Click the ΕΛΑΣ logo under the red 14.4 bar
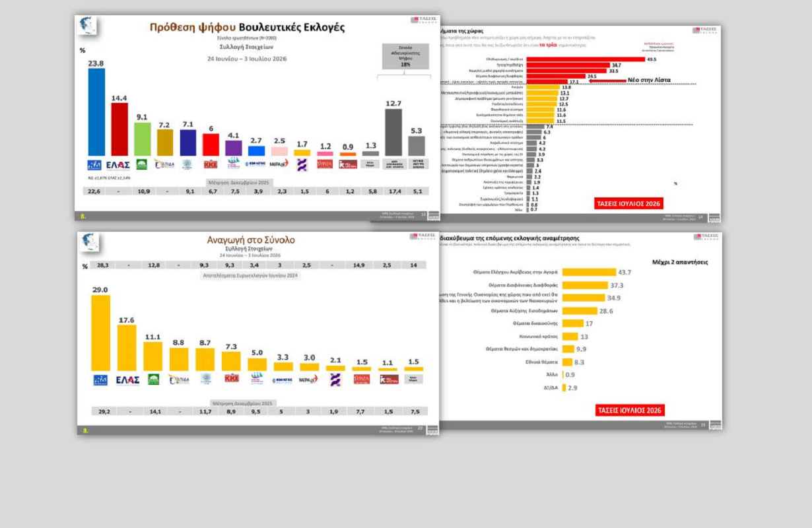Viewport: 812px width, 528px height. (119, 164)
